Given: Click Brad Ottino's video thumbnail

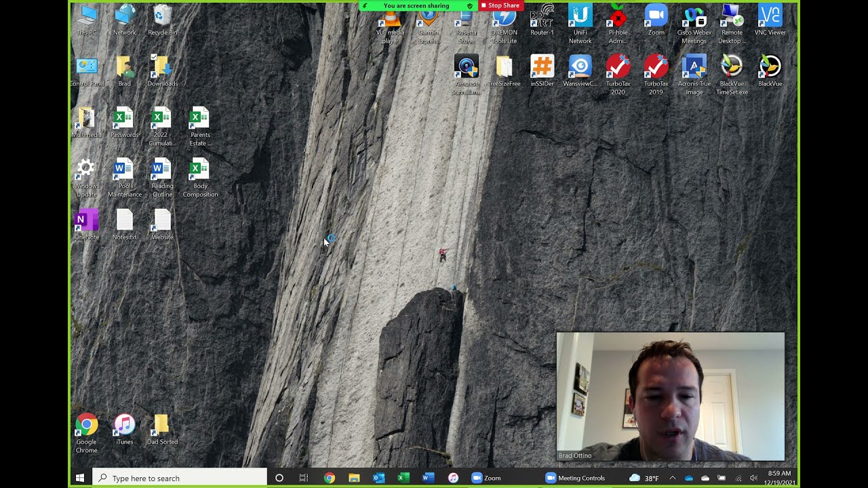Looking at the screenshot, I should 671,396.
